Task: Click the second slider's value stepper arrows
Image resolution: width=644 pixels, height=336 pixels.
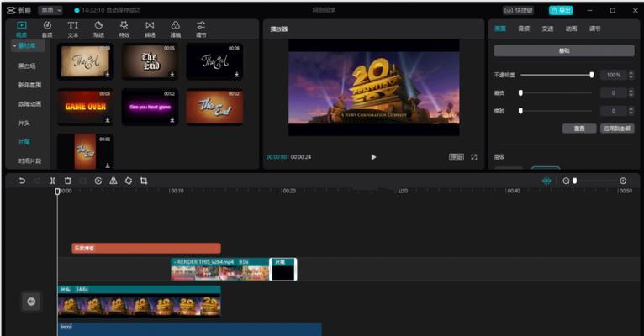Action: click(x=631, y=93)
